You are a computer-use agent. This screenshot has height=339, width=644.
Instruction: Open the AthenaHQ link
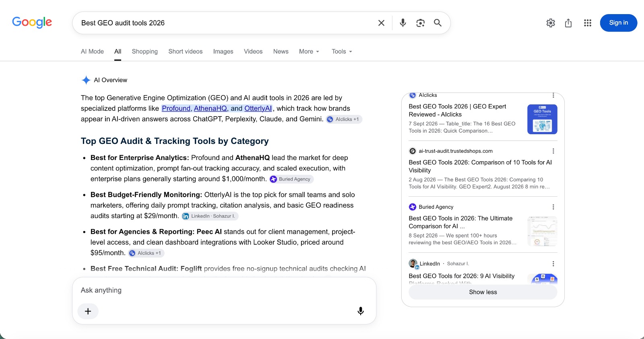tap(211, 108)
